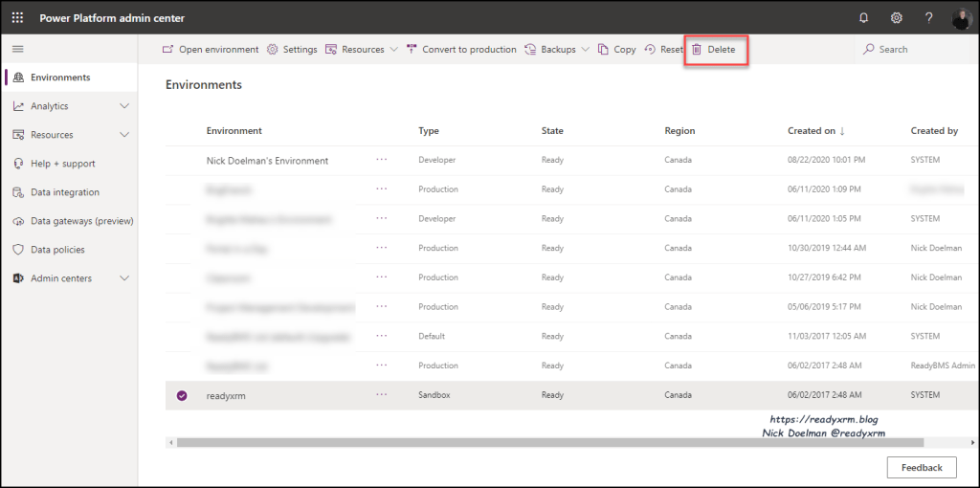This screenshot has width=980, height=488.
Task: Collapse the left navigation hamburger menu
Action: (17, 49)
